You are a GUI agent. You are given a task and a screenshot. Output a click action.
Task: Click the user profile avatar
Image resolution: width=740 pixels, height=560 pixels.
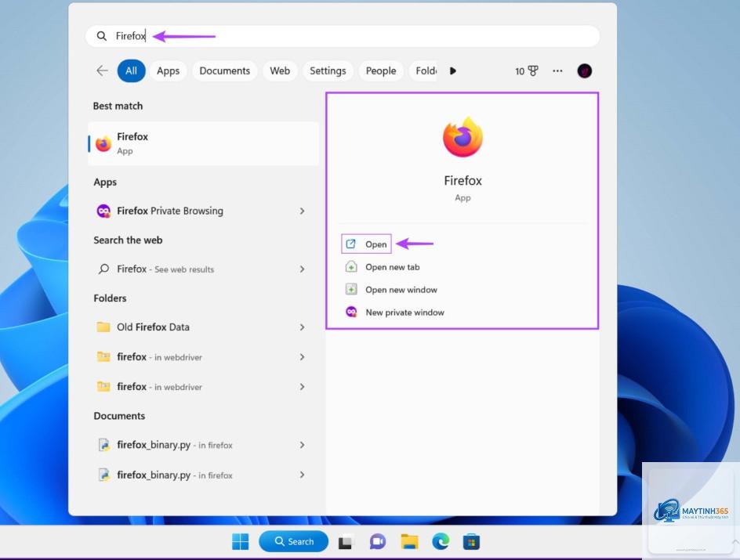[x=584, y=70]
